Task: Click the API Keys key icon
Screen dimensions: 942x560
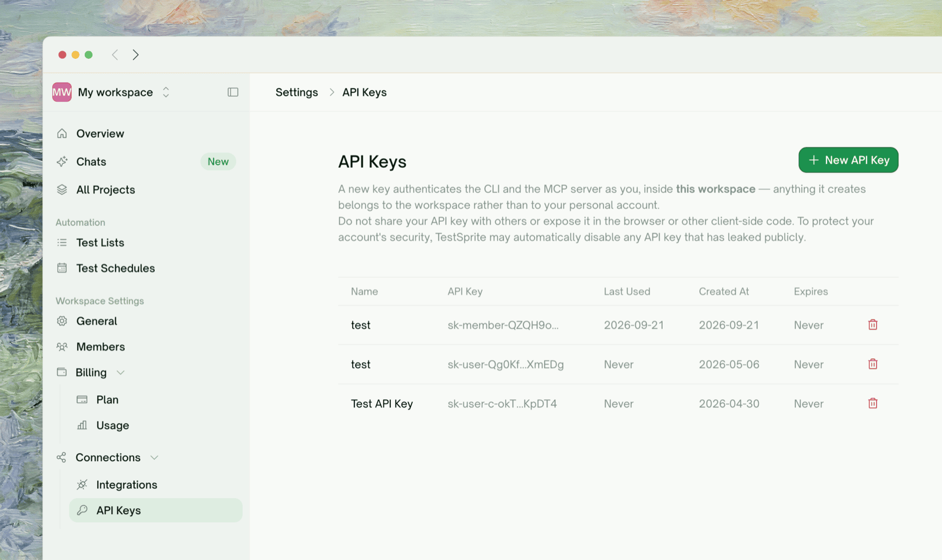Action: (82, 510)
